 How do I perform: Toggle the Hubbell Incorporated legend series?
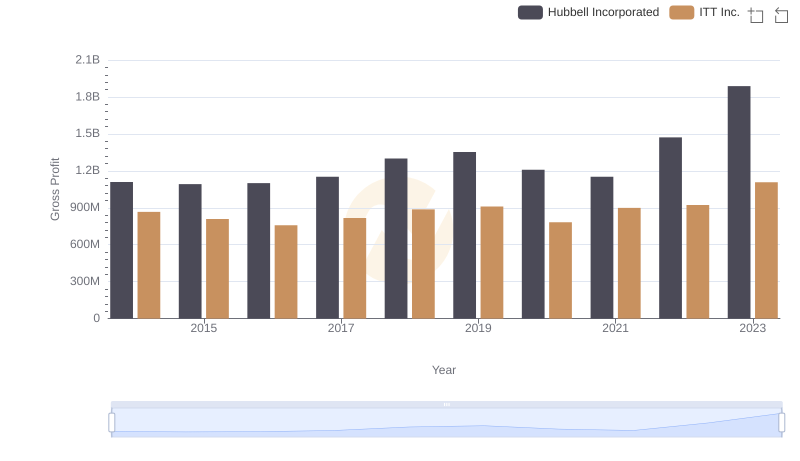point(588,12)
